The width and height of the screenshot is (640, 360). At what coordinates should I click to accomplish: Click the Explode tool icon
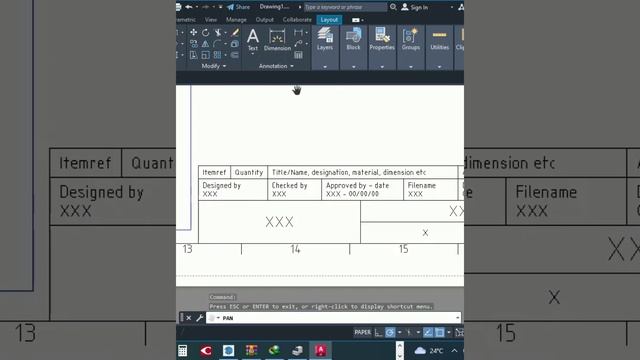(235, 44)
